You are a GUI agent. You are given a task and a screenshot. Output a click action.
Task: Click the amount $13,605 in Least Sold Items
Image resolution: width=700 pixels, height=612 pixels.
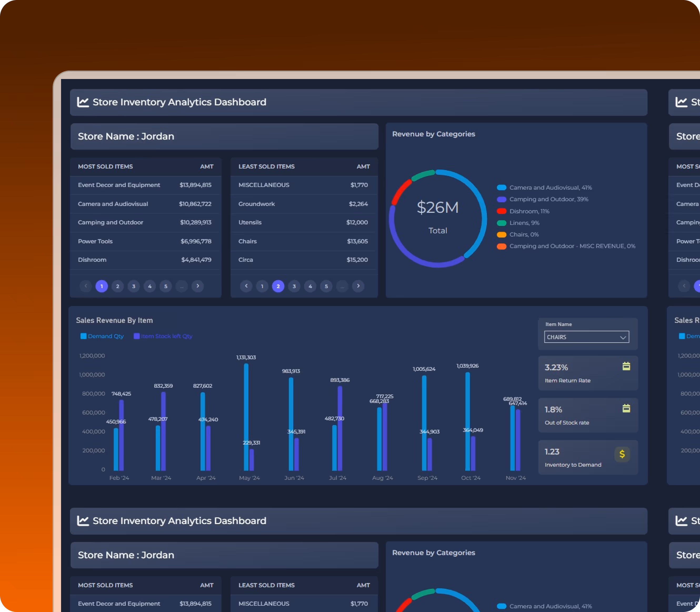357,241
